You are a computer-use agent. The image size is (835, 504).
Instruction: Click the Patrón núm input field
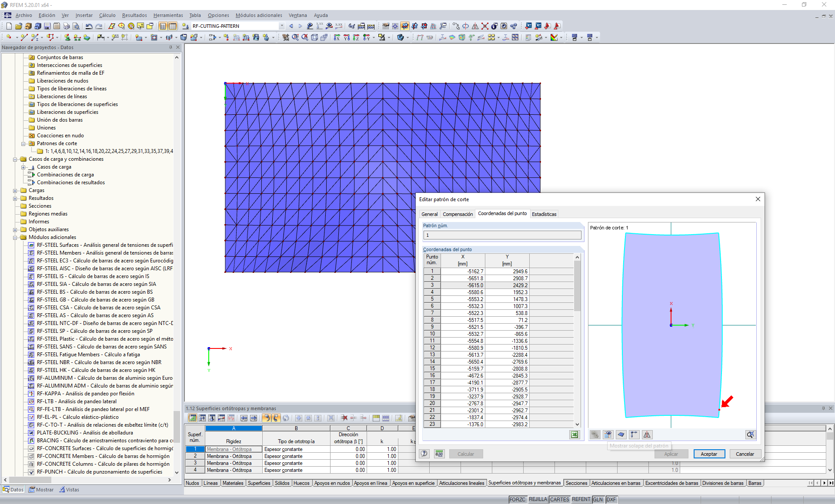pos(502,235)
